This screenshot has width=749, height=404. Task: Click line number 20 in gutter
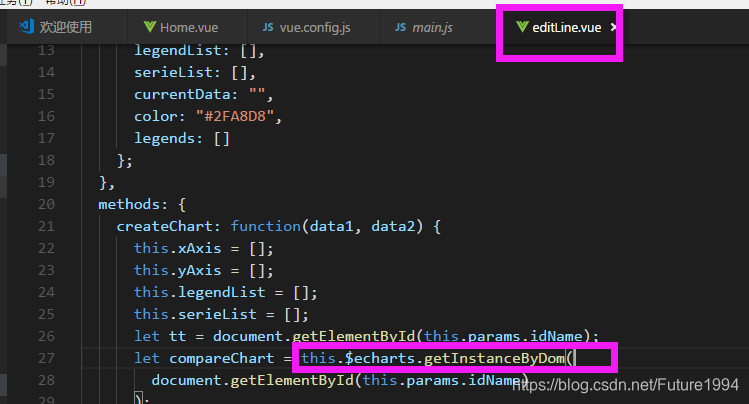[x=46, y=204]
